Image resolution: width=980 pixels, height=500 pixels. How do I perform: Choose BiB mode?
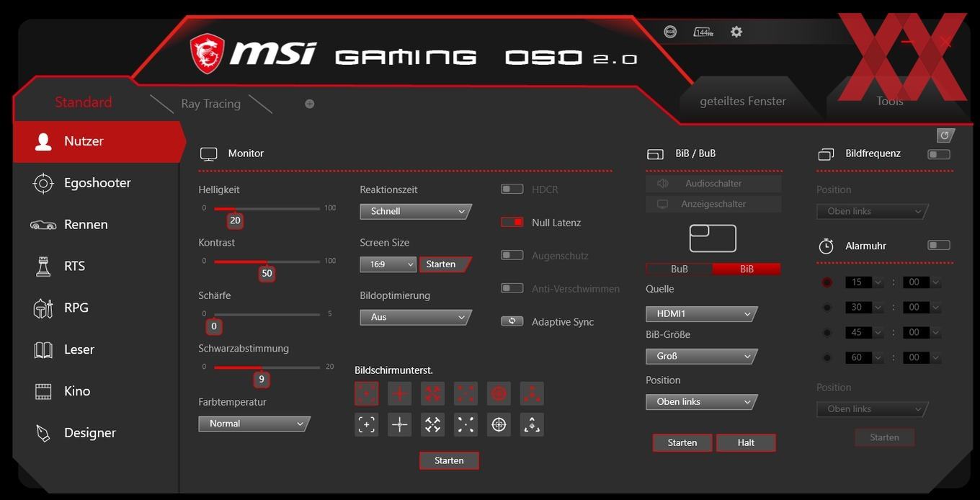point(747,269)
